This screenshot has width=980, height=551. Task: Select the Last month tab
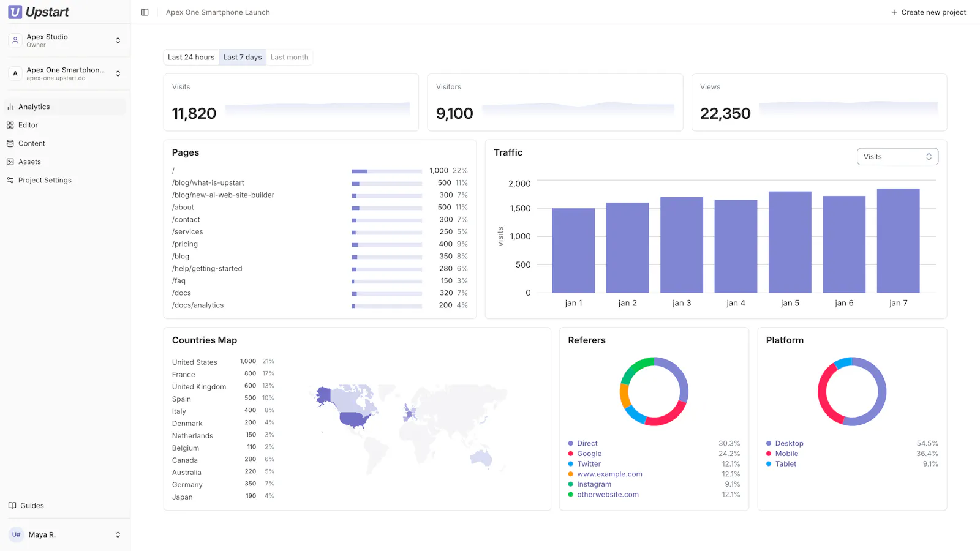pyautogui.click(x=290, y=58)
